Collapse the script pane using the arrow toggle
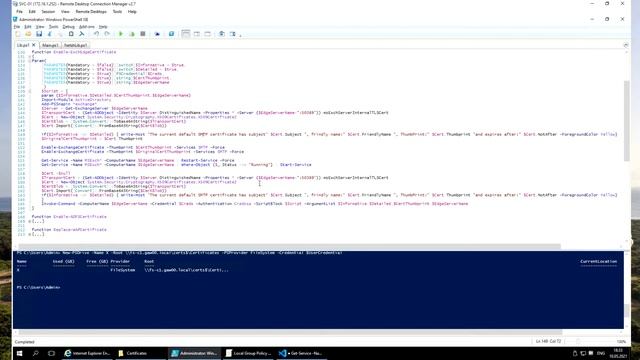Image resolution: width=640 pixels, height=360 pixels. (x=626, y=45)
